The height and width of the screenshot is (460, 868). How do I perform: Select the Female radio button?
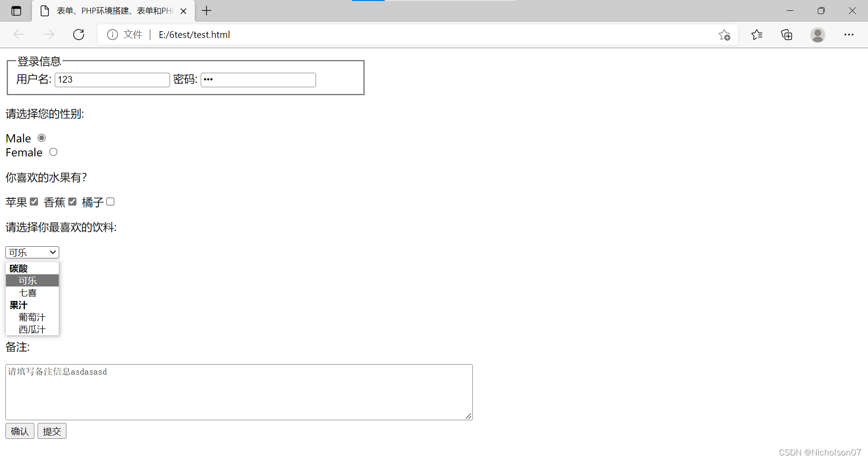point(53,152)
